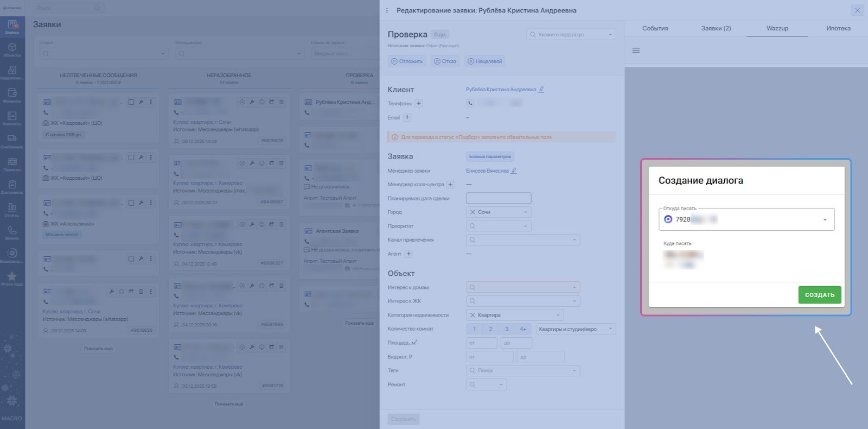Tick checkbox on first Неотвеченные сообщения card

[131, 102]
